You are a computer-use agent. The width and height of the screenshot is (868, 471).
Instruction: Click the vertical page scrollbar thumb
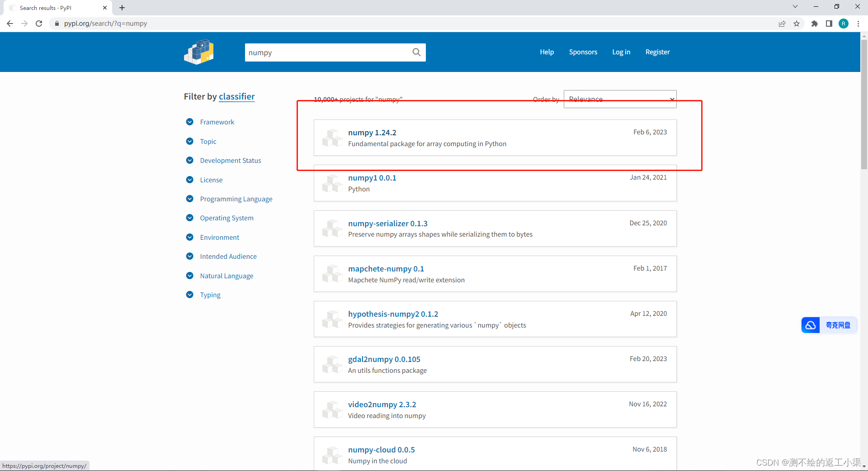coord(864,104)
